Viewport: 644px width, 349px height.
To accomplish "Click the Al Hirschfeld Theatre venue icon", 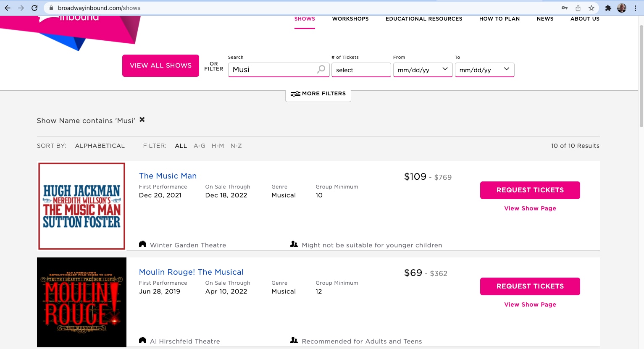I will pos(143,340).
